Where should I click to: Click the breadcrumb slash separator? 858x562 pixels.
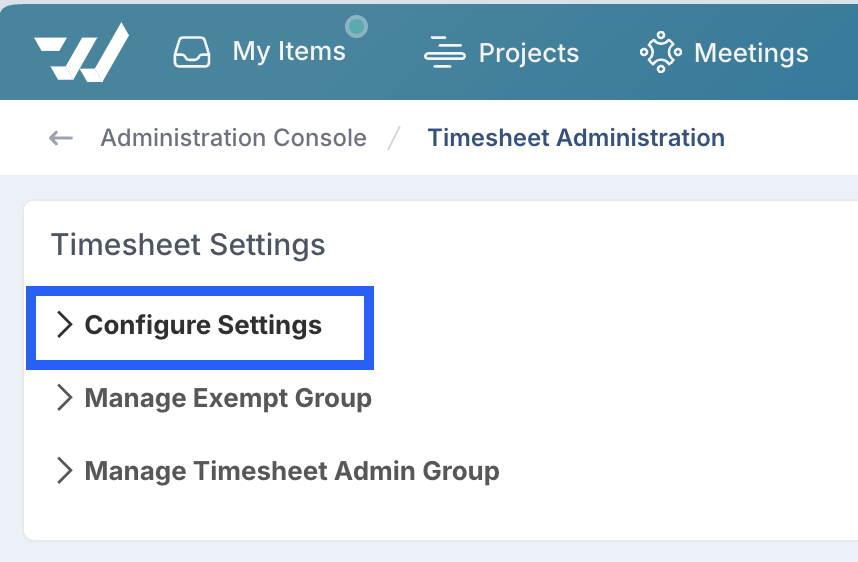[x=394, y=138]
